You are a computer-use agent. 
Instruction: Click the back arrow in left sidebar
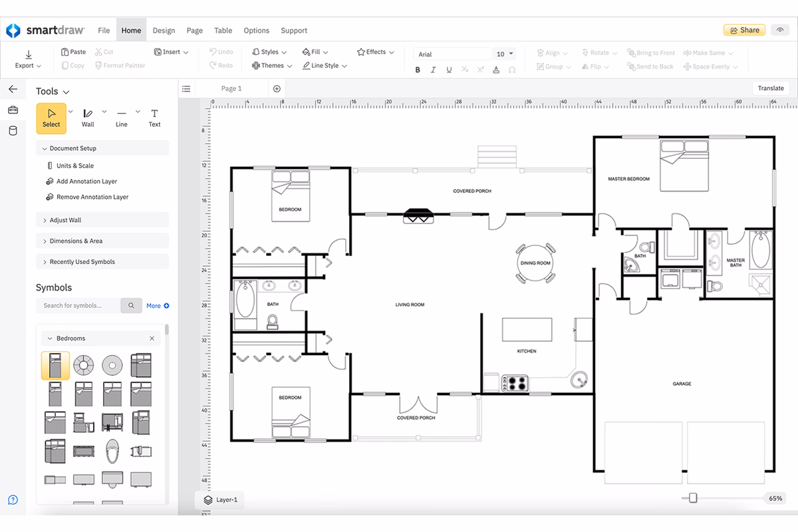13,89
